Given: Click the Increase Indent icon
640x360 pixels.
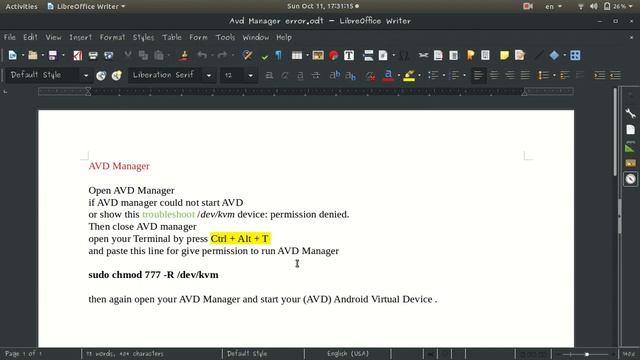Looking at the screenshot, I should click(600, 75).
